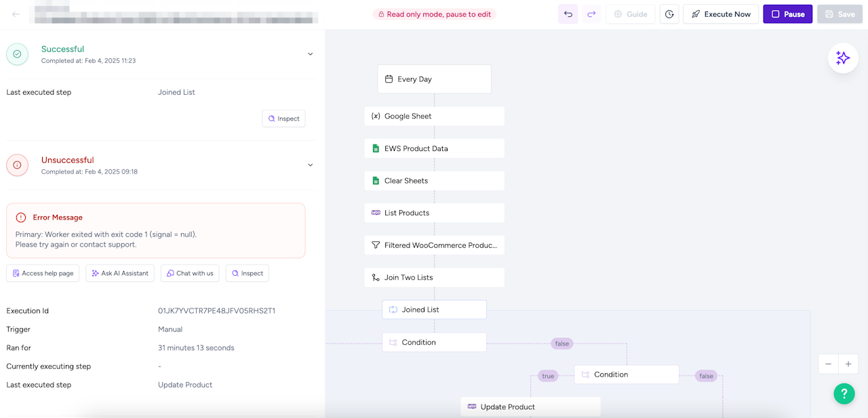The image size is (868, 418).
Task: Click the undo arrow icon
Action: click(568, 14)
